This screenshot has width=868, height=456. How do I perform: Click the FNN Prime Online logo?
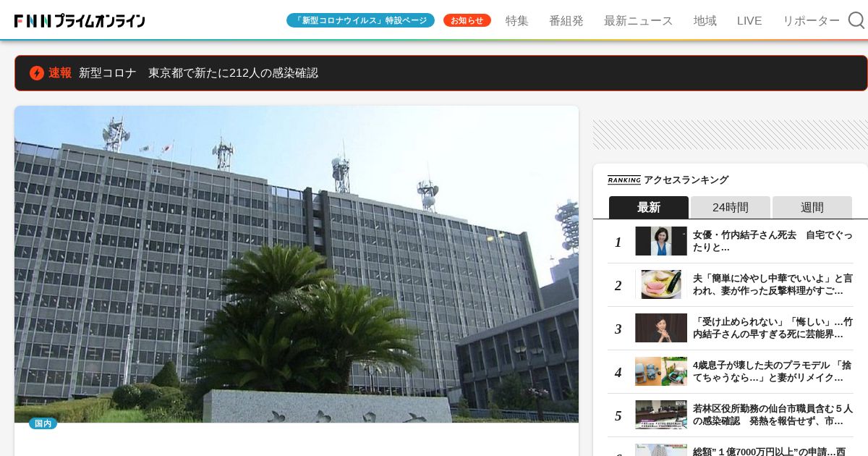click(80, 21)
